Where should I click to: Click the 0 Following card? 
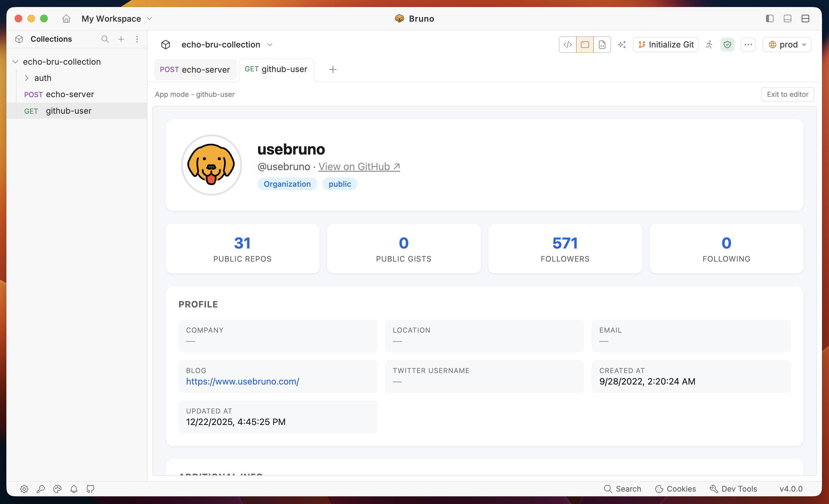point(726,248)
